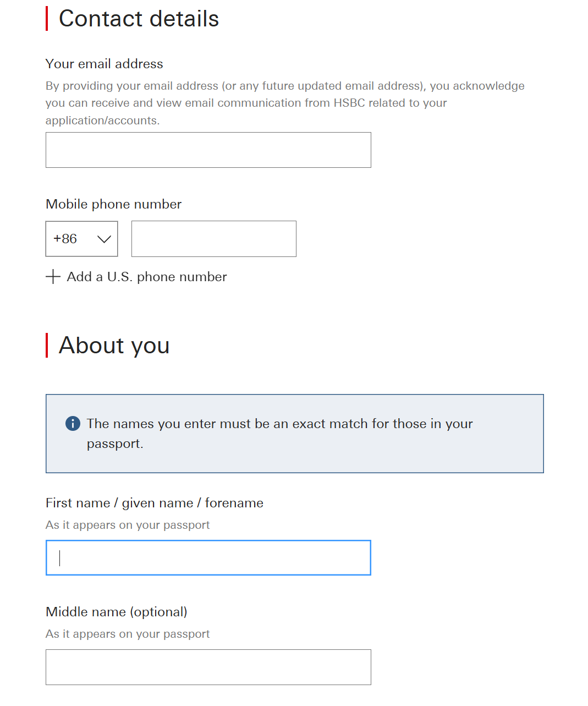The height and width of the screenshot is (706, 588).
Task: Click the "First name / given name / forename" label
Action: point(154,503)
